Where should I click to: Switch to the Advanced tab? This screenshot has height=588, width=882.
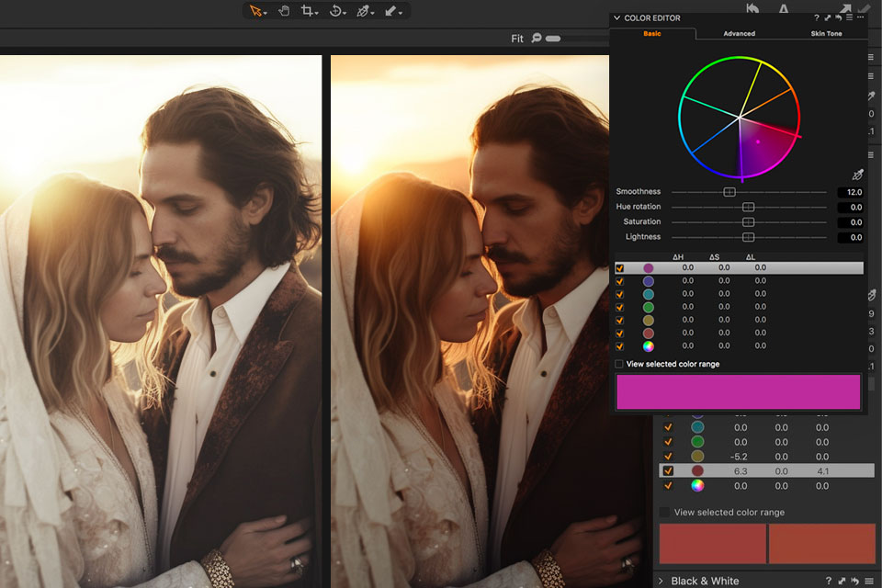tap(739, 34)
